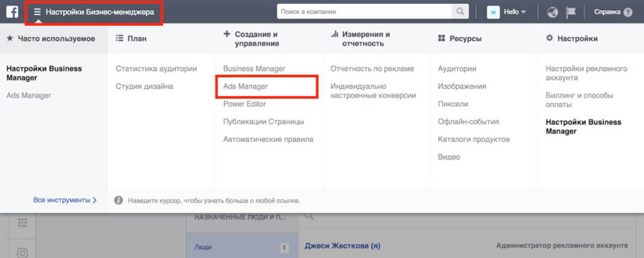Viewport: 644px width, 258px height.
Task: Click the flag pages icon
Action: point(572,12)
